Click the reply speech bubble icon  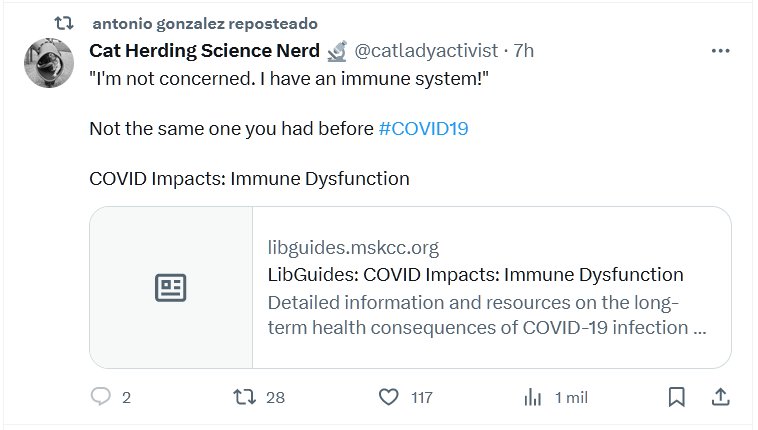pyautogui.click(x=100, y=397)
